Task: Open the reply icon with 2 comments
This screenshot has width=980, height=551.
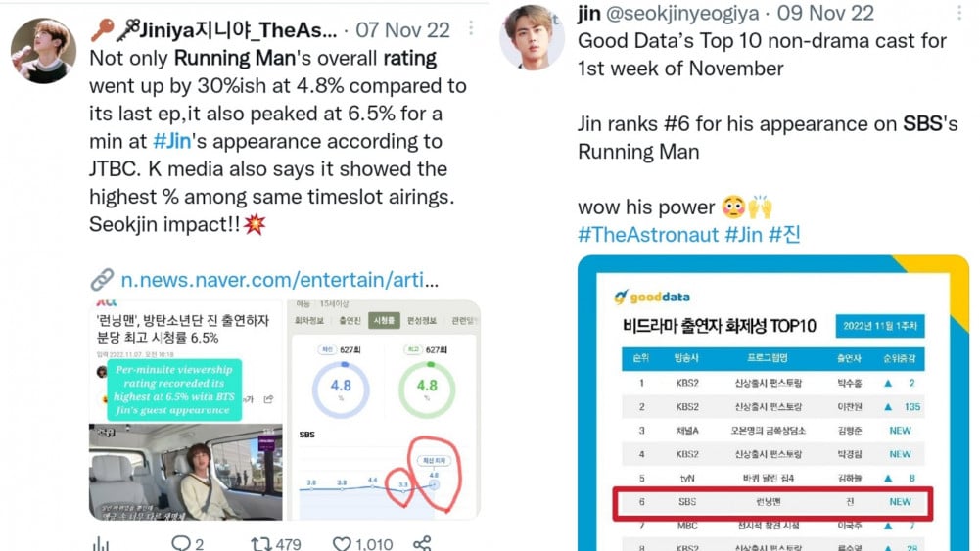Action: click(180, 543)
